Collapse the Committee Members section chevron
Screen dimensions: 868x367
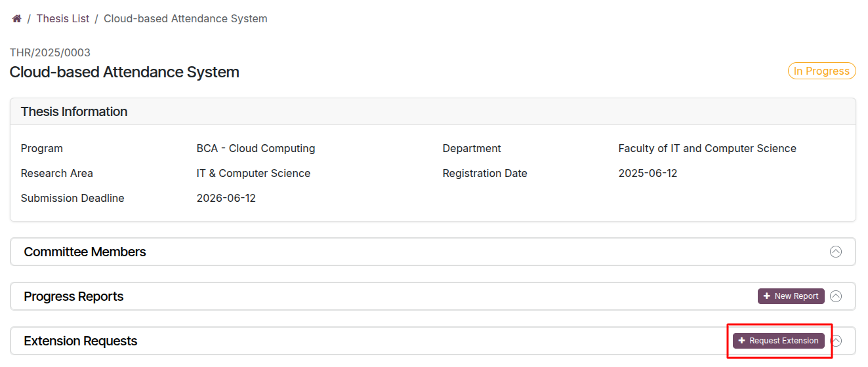(836, 252)
